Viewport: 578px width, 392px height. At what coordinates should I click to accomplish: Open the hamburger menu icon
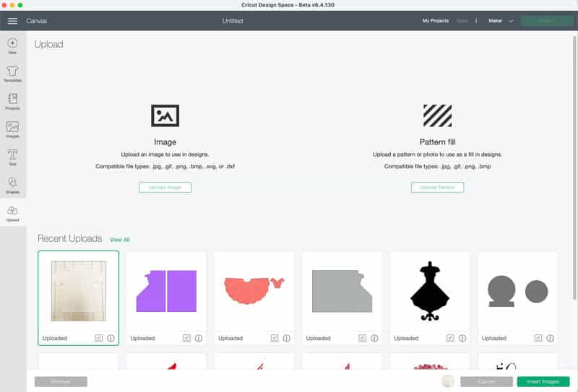12,21
